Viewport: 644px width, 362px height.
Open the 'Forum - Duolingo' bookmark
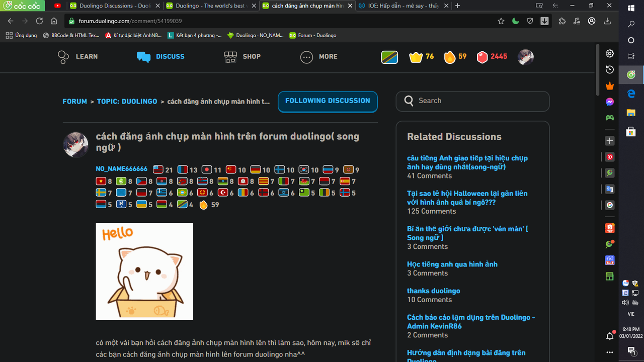coord(313,35)
